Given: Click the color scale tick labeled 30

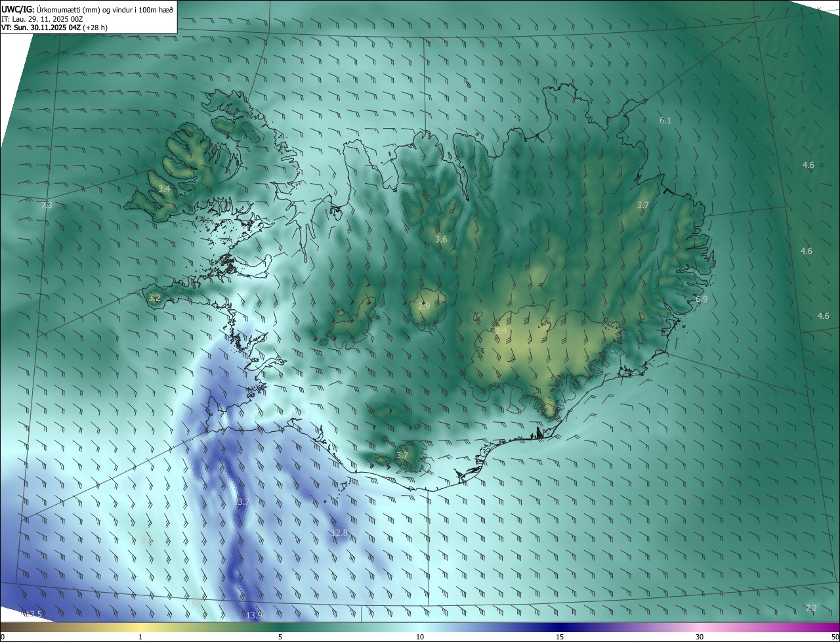Looking at the screenshot, I should pyautogui.click(x=700, y=637).
